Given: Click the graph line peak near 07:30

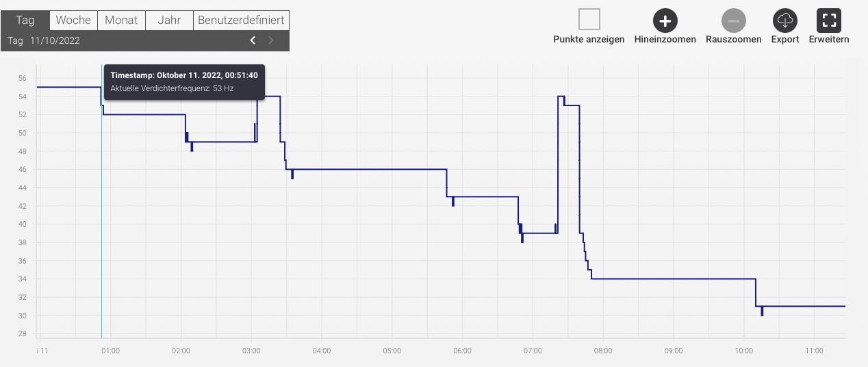Looking at the screenshot, I should tap(561, 96).
